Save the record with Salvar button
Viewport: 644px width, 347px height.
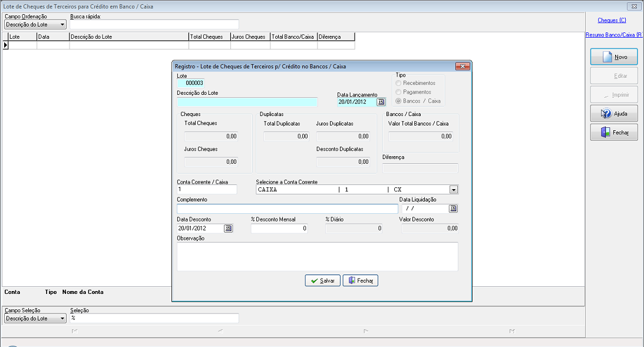click(x=322, y=280)
